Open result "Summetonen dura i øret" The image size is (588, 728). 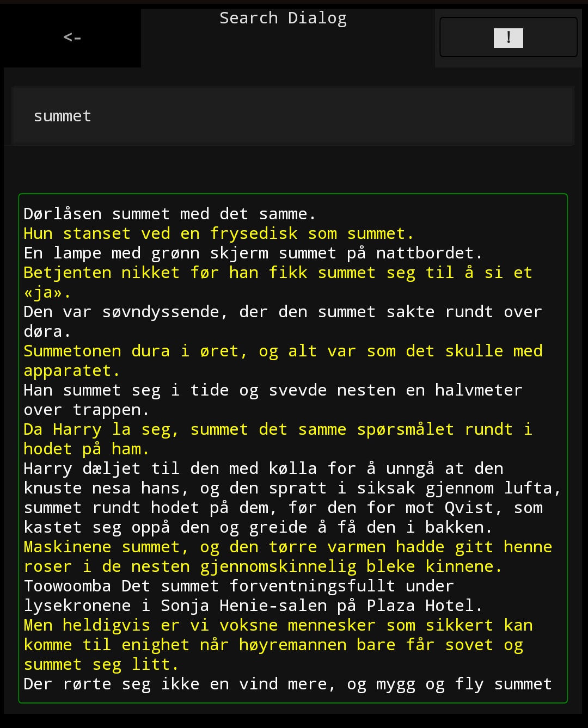(x=283, y=351)
